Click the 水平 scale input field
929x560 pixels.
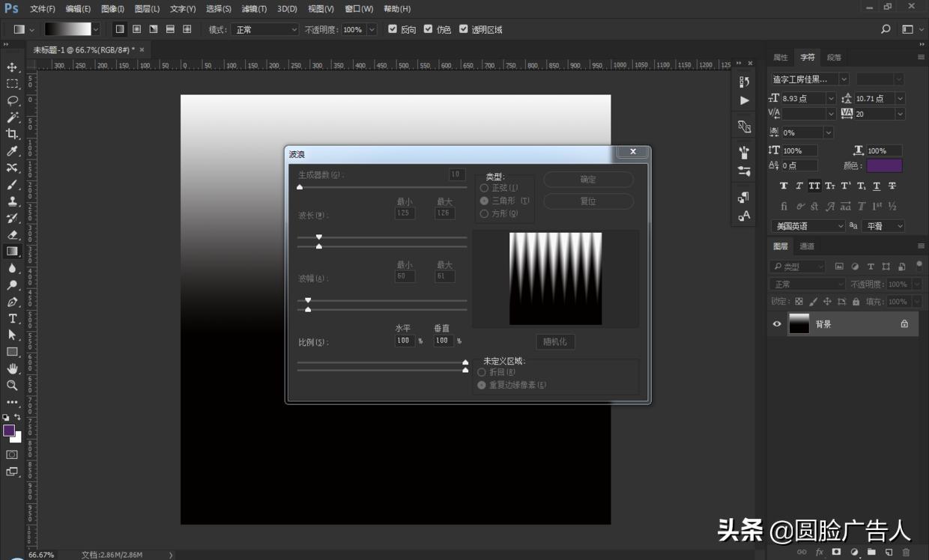coord(405,341)
